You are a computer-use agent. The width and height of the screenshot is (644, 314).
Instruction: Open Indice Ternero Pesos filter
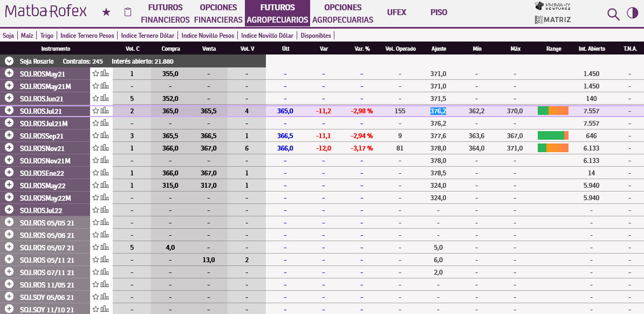coord(87,36)
